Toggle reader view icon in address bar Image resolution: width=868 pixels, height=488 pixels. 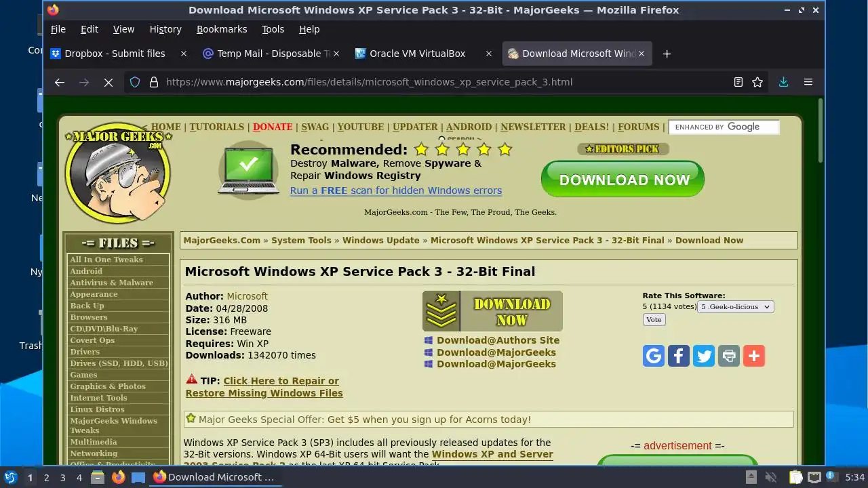click(x=738, y=82)
